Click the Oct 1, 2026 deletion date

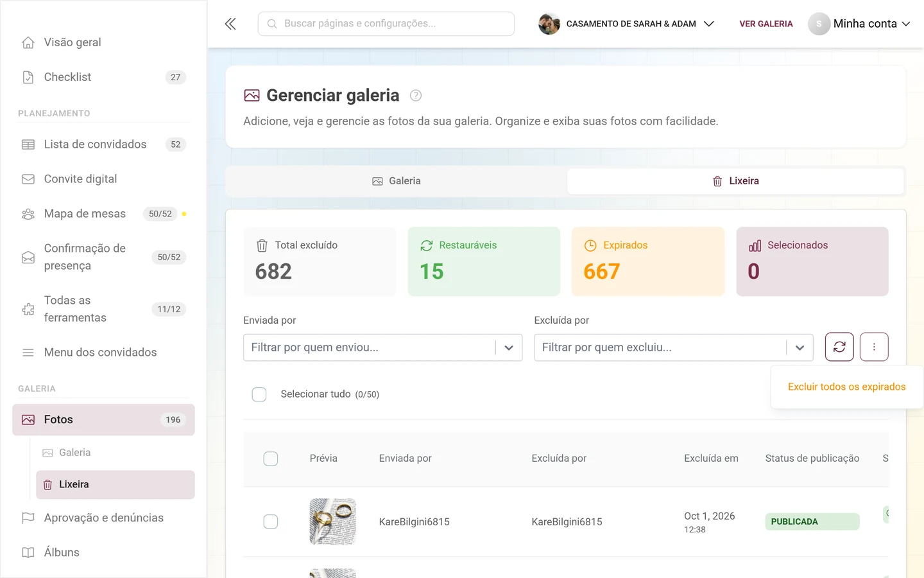[x=710, y=516]
